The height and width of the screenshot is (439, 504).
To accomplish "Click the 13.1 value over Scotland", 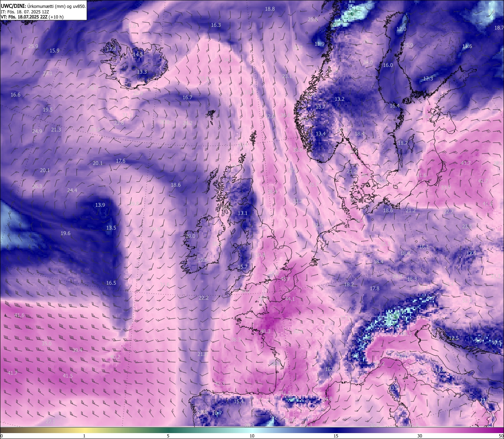I will (x=243, y=213).
